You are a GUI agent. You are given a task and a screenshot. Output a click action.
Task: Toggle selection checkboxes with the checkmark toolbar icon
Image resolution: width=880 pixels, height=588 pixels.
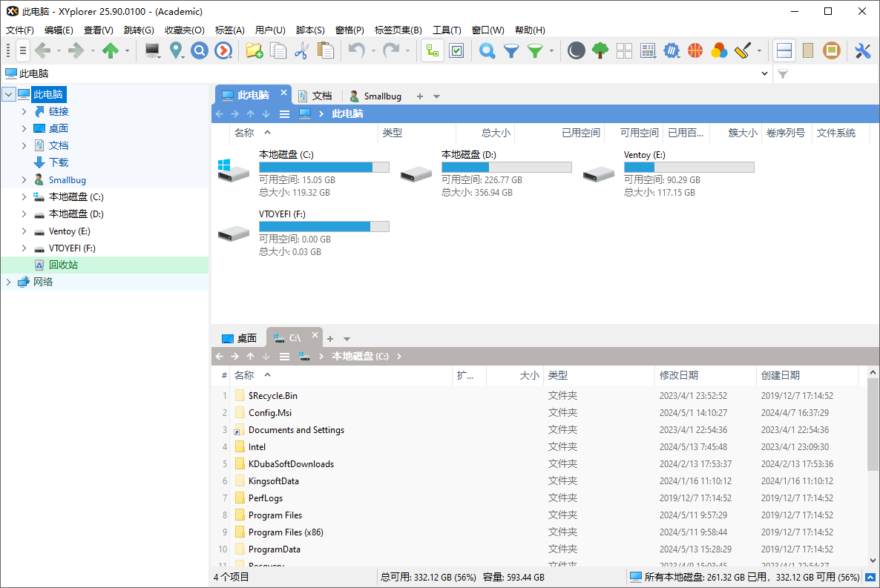click(x=457, y=51)
